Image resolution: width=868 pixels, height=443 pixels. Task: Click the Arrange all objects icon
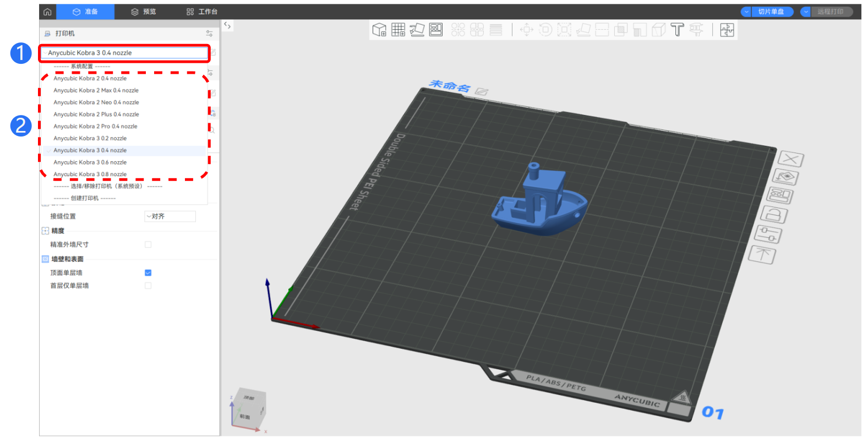pyautogui.click(x=436, y=30)
